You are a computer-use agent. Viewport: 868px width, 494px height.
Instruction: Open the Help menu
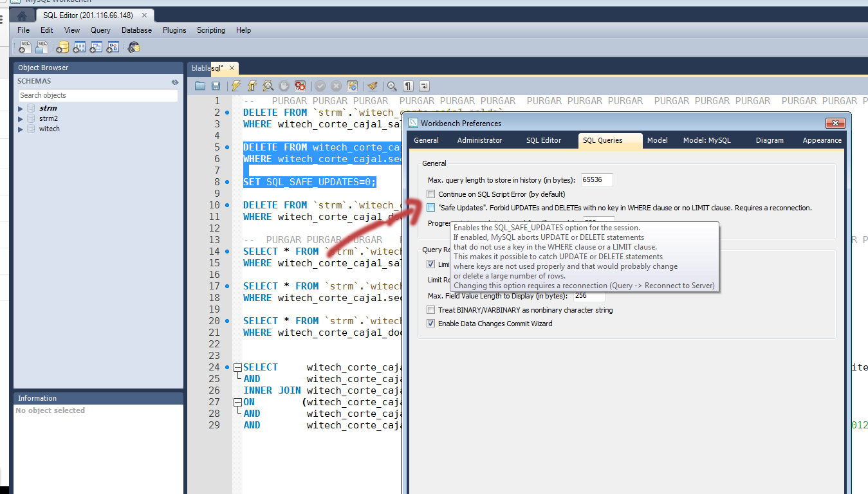243,30
